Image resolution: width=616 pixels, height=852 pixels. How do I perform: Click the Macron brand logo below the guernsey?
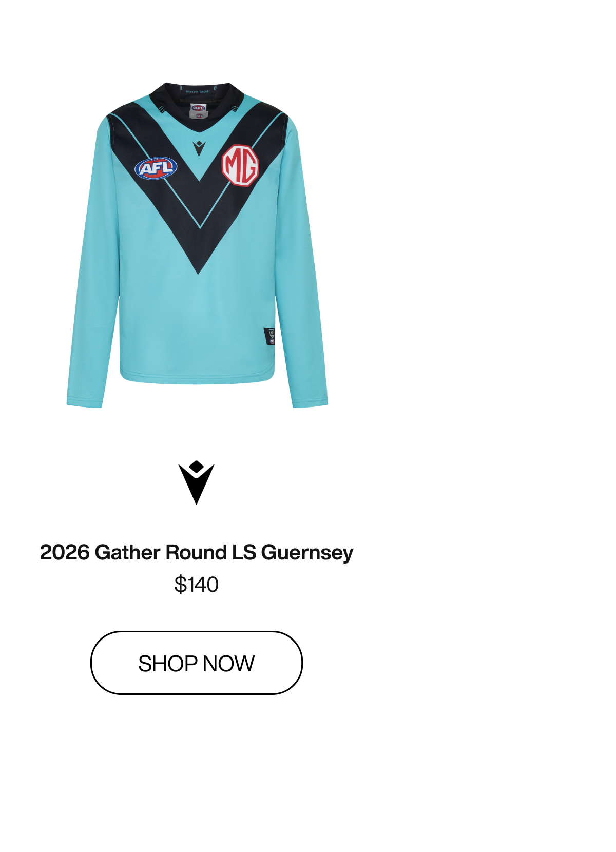196,482
